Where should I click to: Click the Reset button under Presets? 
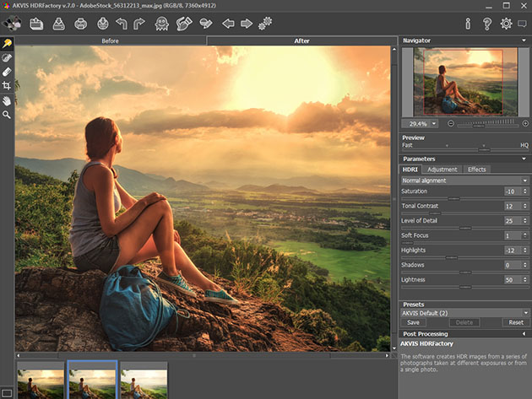[515, 322]
